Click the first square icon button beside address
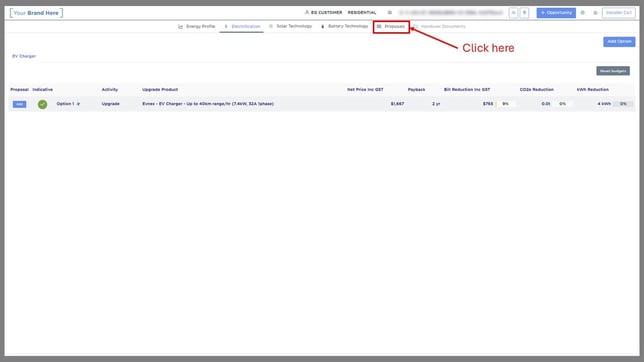Screen dimensions: 644x362 (x=513, y=13)
